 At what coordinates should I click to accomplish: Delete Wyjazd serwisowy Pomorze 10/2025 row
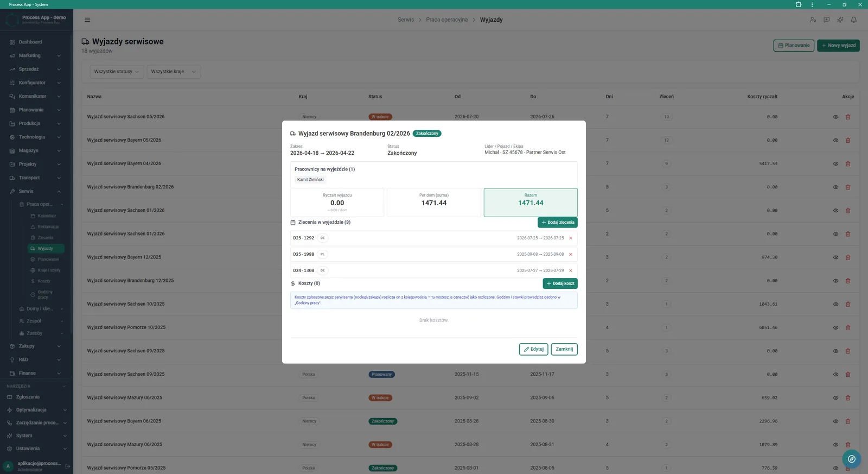[848, 328]
